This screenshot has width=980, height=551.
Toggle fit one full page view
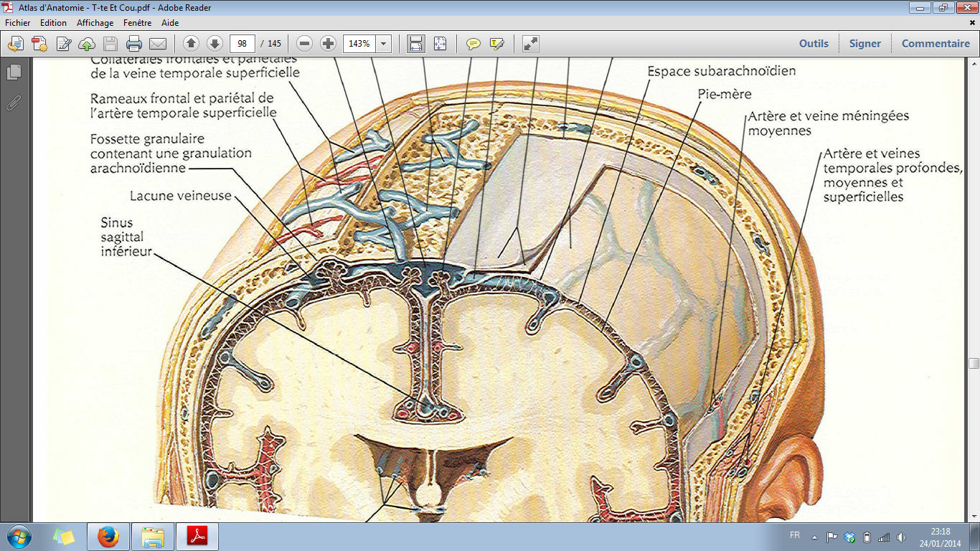[440, 44]
